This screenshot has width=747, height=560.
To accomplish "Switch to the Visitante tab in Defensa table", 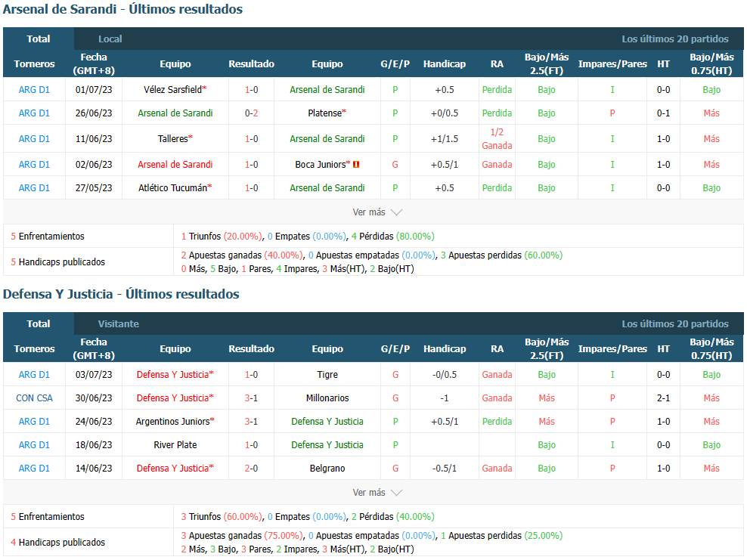I will (119, 323).
